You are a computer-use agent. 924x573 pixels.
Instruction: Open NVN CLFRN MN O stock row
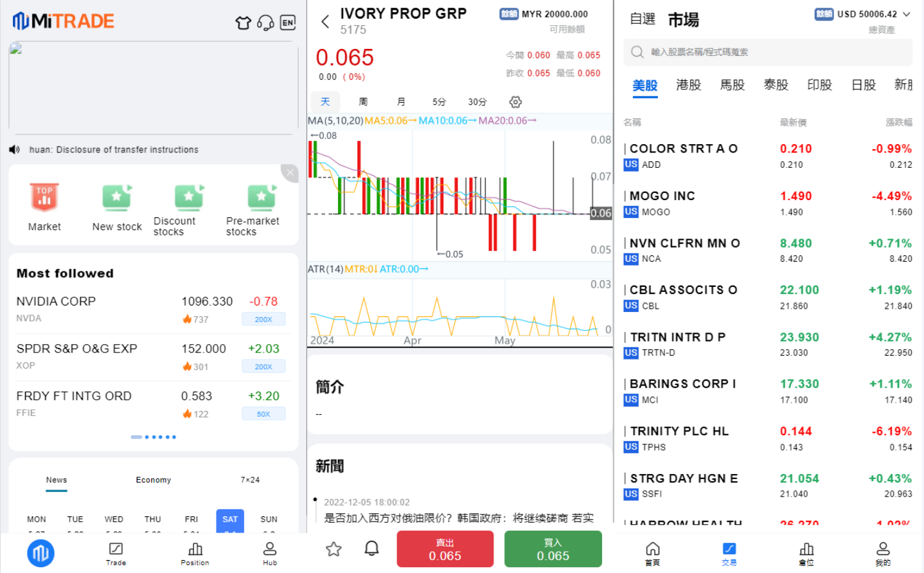[x=768, y=250]
